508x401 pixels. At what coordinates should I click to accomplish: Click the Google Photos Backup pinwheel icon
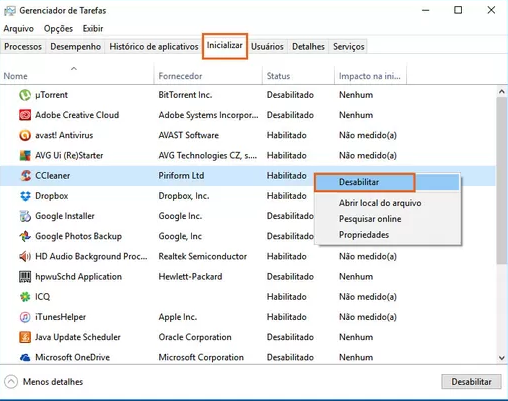(x=25, y=236)
